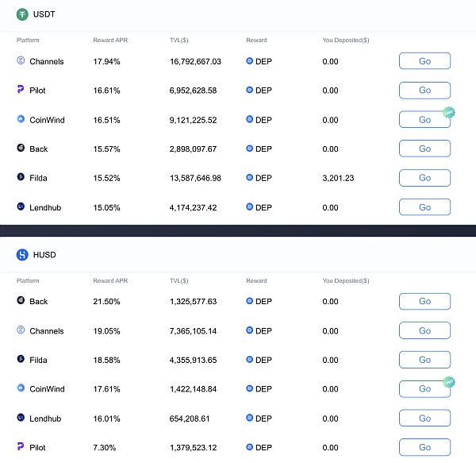Click Platform header in HUSD table

click(x=28, y=280)
